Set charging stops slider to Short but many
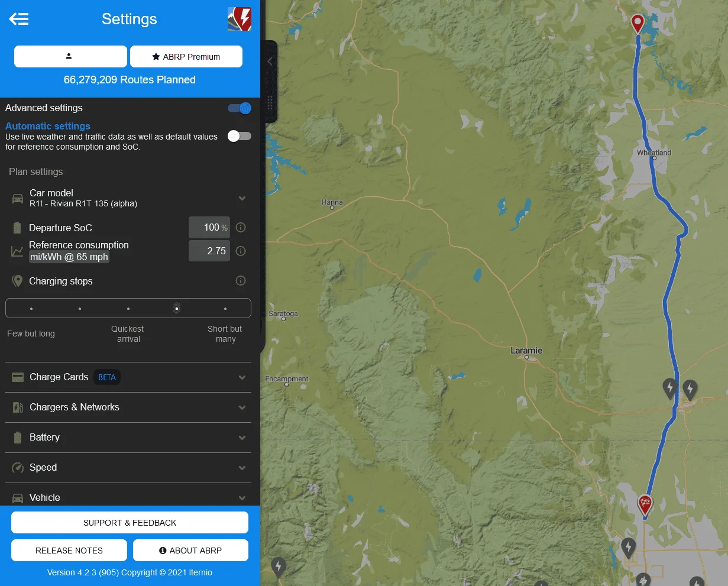The width and height of the screenshot is (728, 586). (225, 309)
